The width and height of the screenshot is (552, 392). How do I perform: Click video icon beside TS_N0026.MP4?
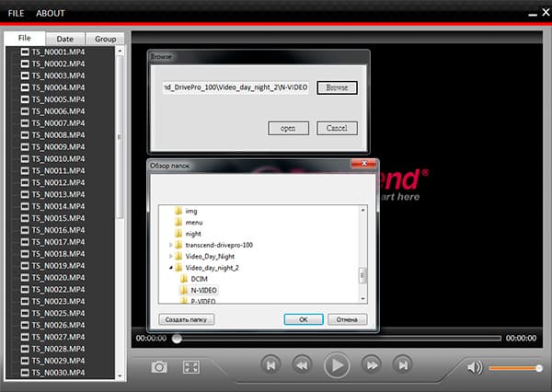(25, 325)
